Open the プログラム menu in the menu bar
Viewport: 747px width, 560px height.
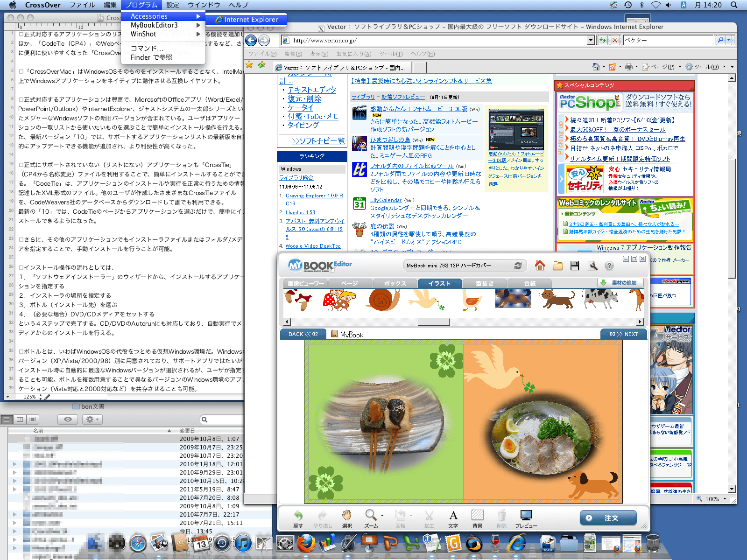[x=141, y=5]
